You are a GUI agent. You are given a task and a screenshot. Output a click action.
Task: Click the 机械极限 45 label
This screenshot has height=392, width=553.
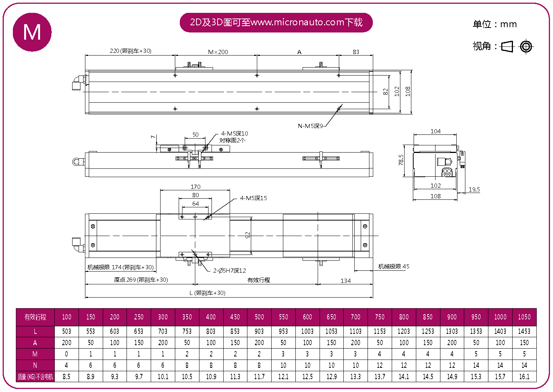(394, 267)
